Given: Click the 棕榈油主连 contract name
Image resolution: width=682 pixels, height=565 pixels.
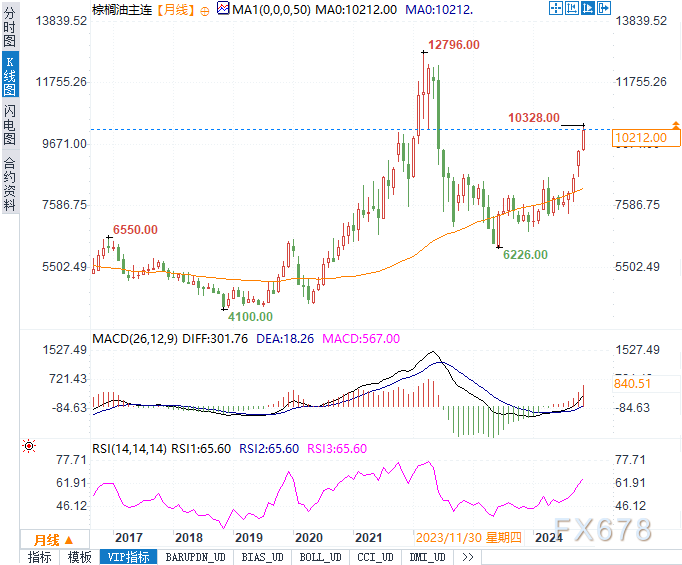Looking at the screenshot, I should [122, 9].
